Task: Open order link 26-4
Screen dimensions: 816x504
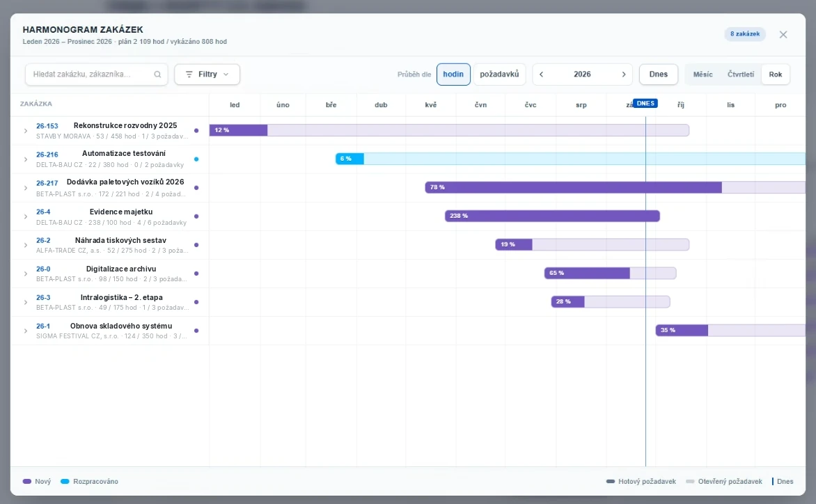Action: coord(43,212)
